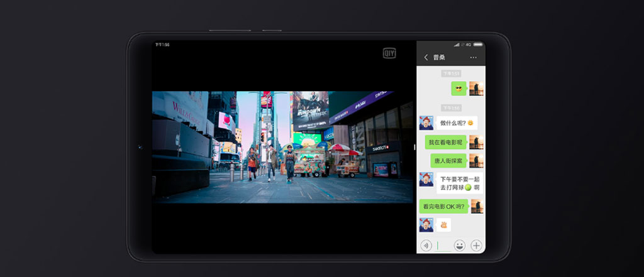Select the green bubble "看完电影 OK吗?"
Viewport: 644px width, 277px height.
[444, 206]
